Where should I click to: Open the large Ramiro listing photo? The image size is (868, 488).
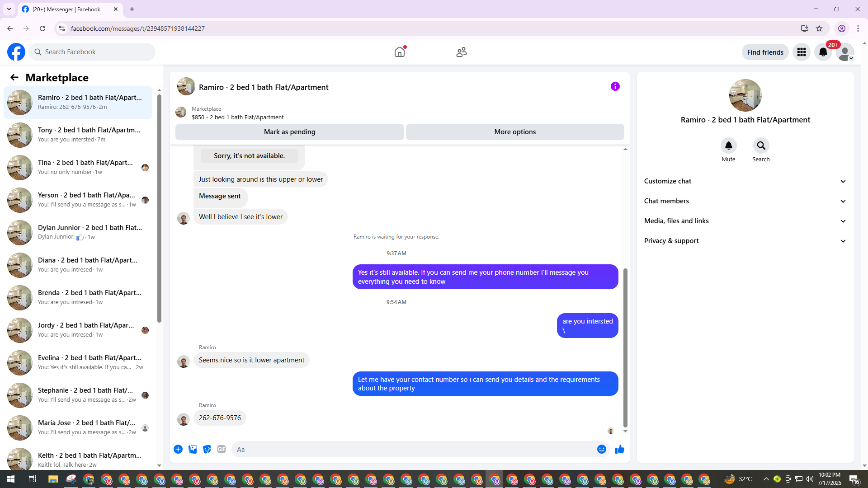point(745,95)
